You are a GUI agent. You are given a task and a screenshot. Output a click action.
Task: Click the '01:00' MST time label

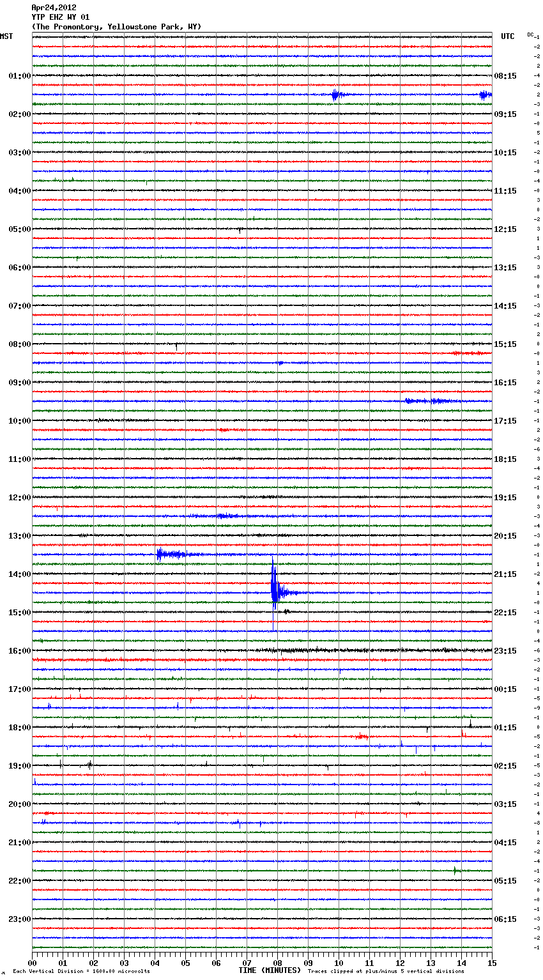click(19, 76)
